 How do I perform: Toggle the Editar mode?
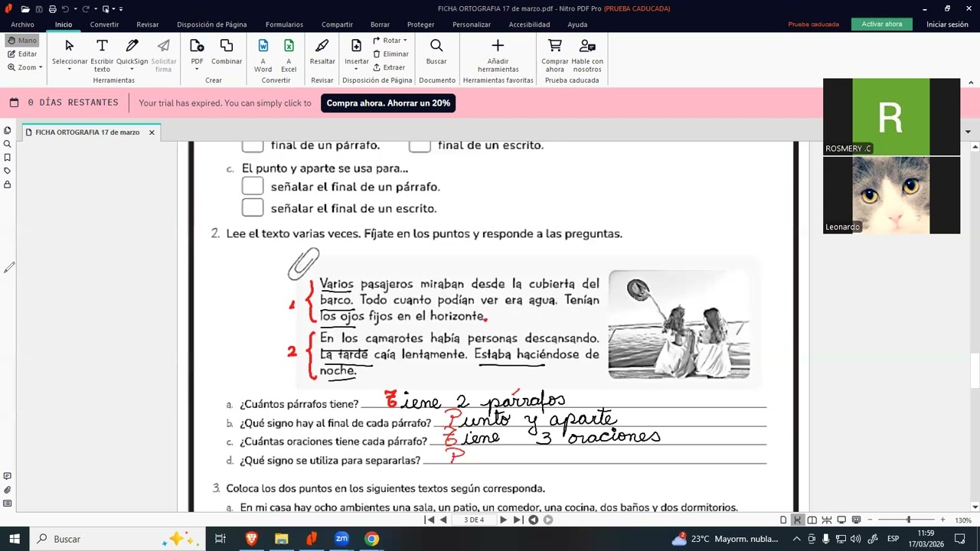[x=22, y=54]
